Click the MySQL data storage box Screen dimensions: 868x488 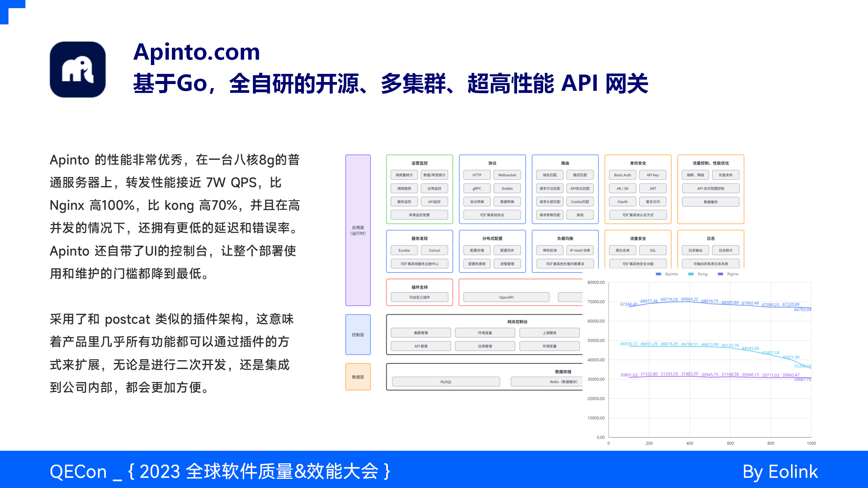446,382
